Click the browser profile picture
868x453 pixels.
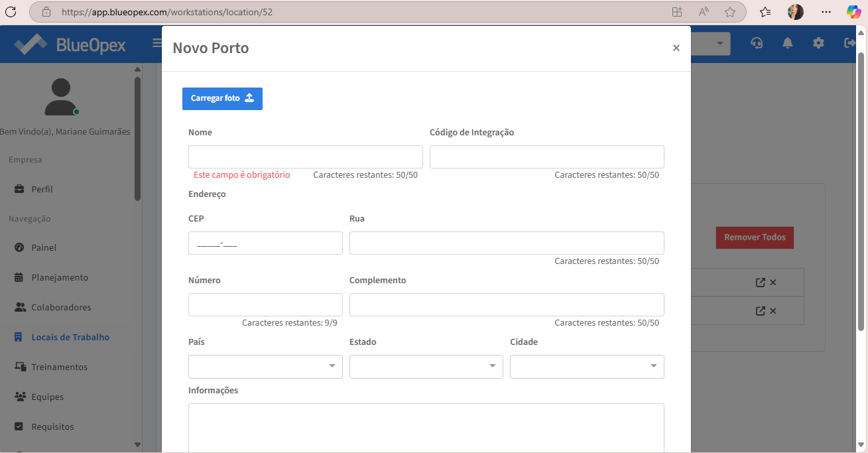tap(796, 12)
